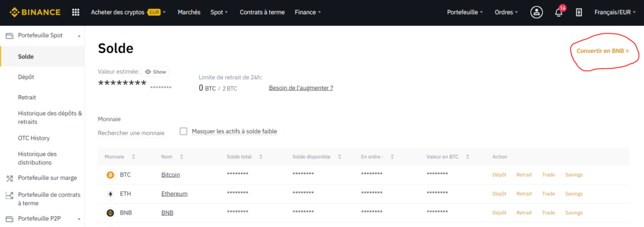
Task: Click Trade for ETH row
Action: (x=548, y=194)
